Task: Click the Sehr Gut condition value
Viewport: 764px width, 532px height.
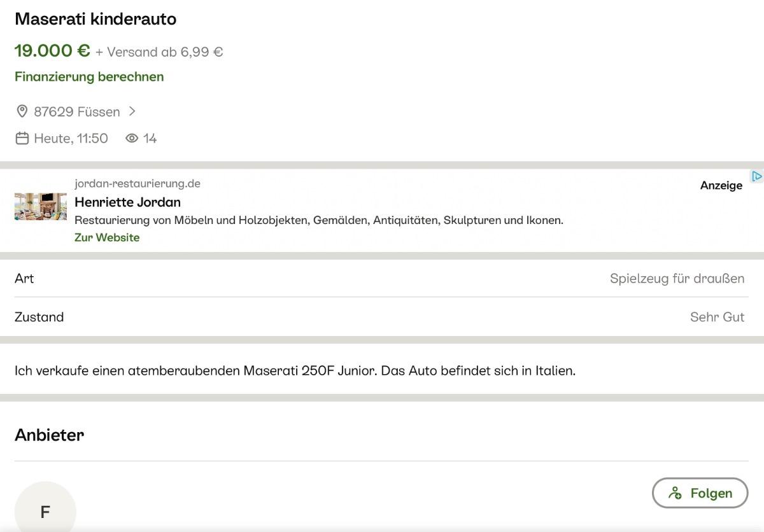Action: point(717,317)
